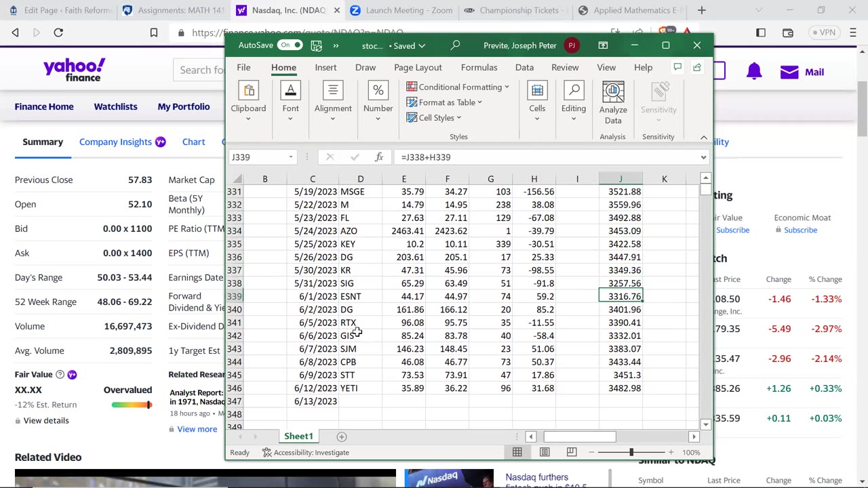Open a new browser tab
Viewport: 868px width, 488px height.
click(702, 10)
